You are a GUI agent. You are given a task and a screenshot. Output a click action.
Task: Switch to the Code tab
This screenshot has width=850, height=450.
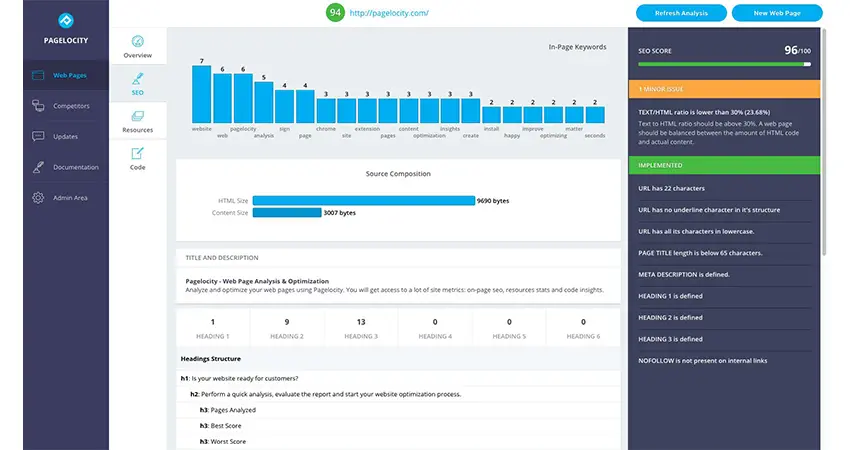(x=138, y=158)
